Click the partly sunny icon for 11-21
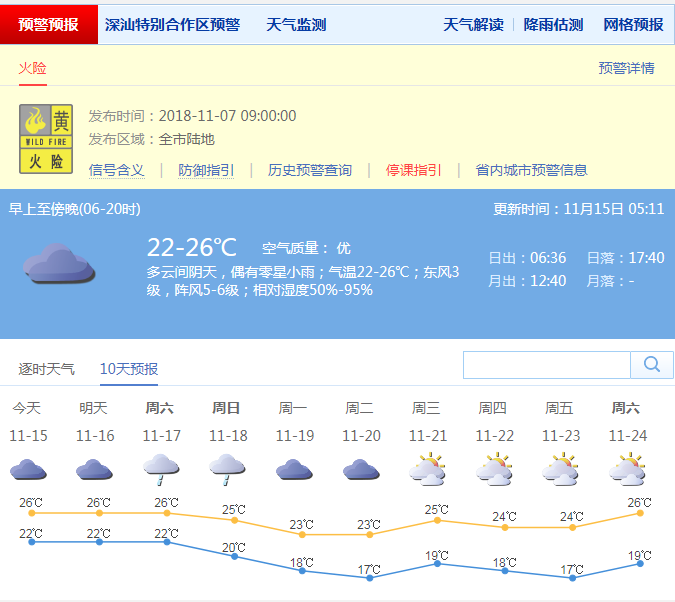This screenshot has width=675, height=602. pyautogui.click(x=427, y=468)
